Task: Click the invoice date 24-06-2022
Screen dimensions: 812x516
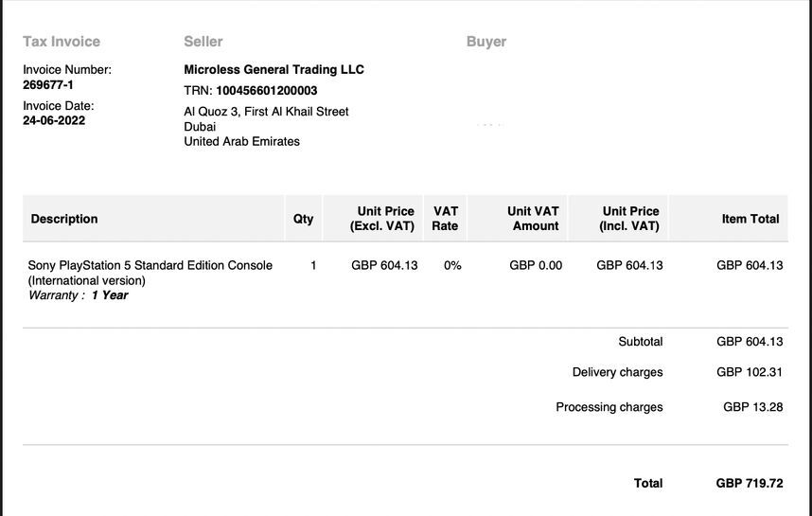Action: tap(54, 120)
